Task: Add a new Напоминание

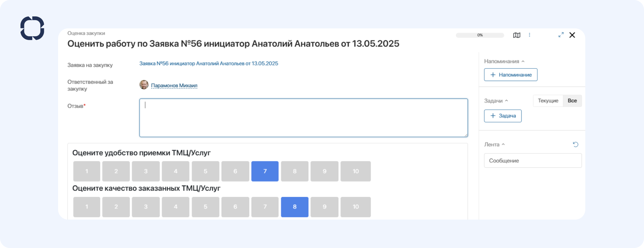Action: (510, 75)
